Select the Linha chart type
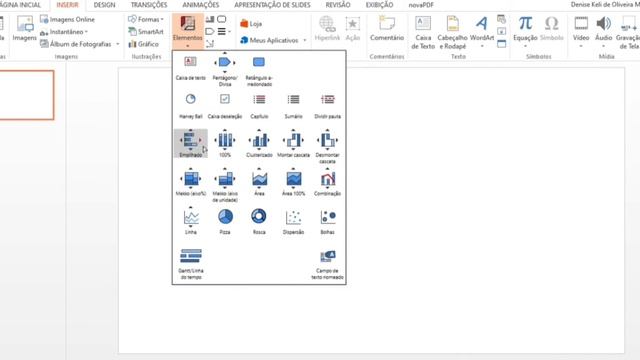The height and width of the screenshot is (360, 640). [191, 221]
